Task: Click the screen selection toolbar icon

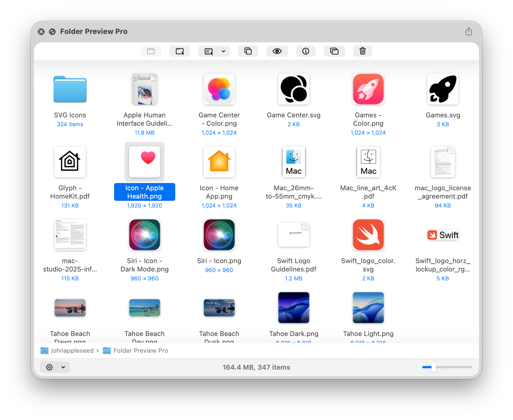Action: click(180, 51)
